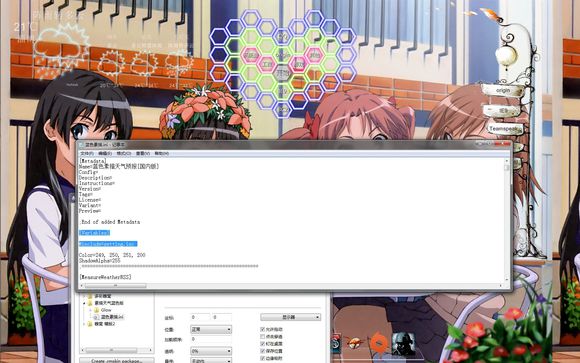The width and height of the screenshot is (580, 363).
Task: Click the Notepad vertical scrollbar thumb
Action: pos(506,167)
